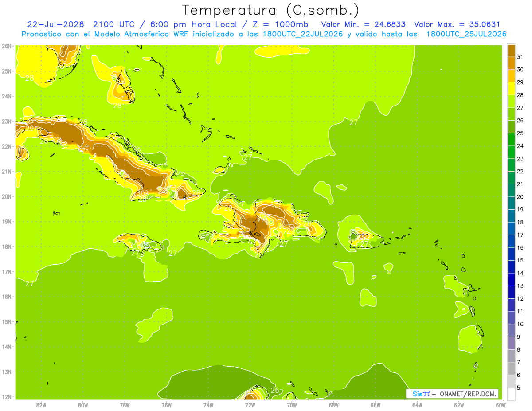
Task: Click the "6:00 pm Hora Local" text
Action: pyautogui.click(x=193, y=24)
